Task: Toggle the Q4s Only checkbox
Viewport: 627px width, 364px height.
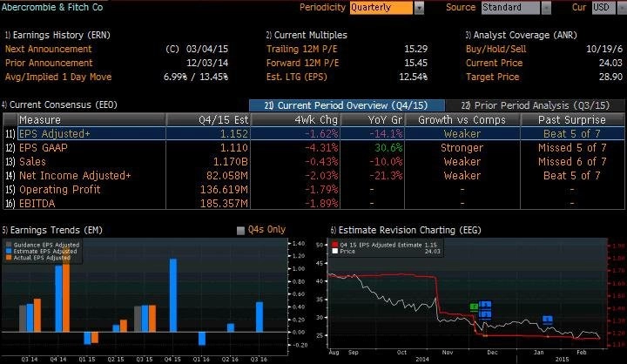Action: pyautogui.click(x=240, y=231)
